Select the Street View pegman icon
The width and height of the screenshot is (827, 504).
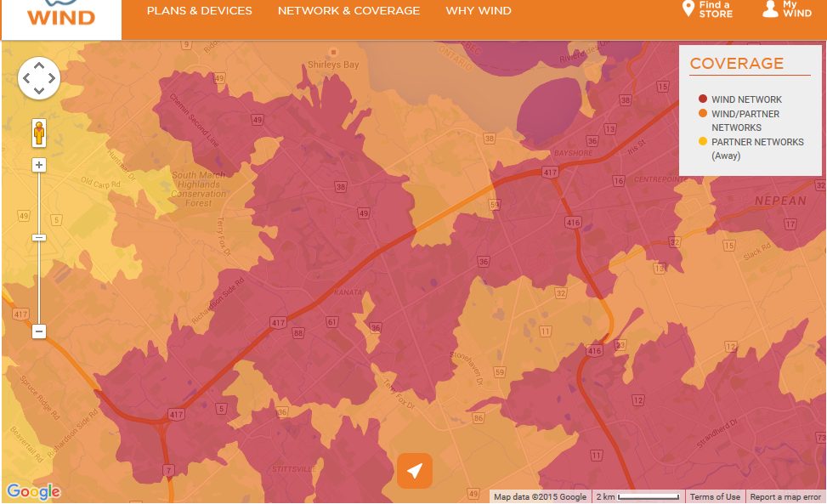pyautogui.click(x=39, y=133)
